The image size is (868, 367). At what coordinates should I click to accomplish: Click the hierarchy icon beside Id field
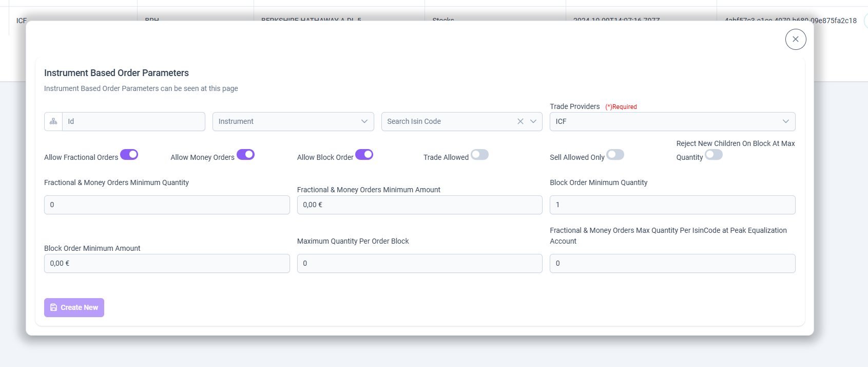(53, 121)
